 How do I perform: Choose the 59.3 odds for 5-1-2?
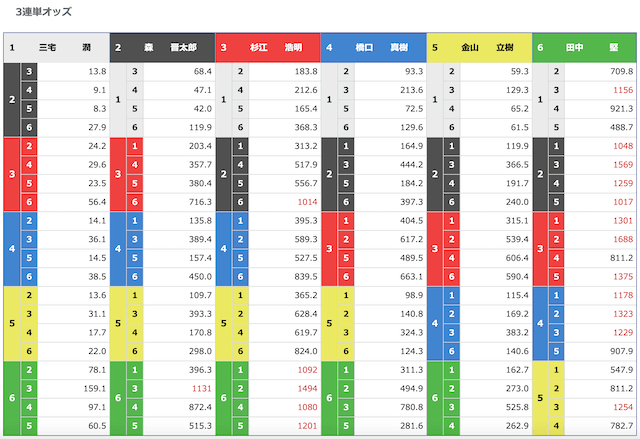click(520, 71)
